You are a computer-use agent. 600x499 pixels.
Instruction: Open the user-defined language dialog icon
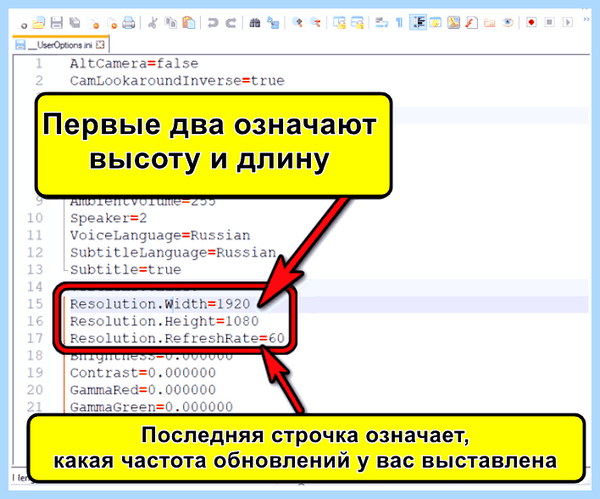click(435, 23)
